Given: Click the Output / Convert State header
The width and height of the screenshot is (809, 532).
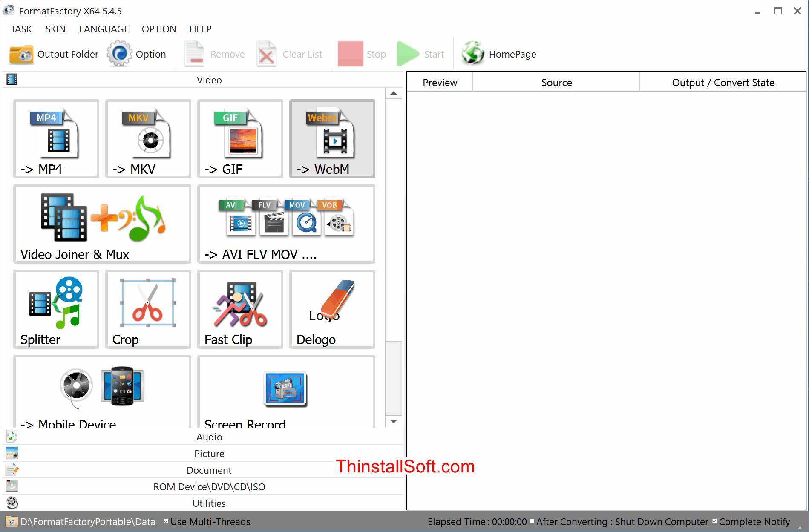Looking at the screenshot, I should click(x=723, y=82).
